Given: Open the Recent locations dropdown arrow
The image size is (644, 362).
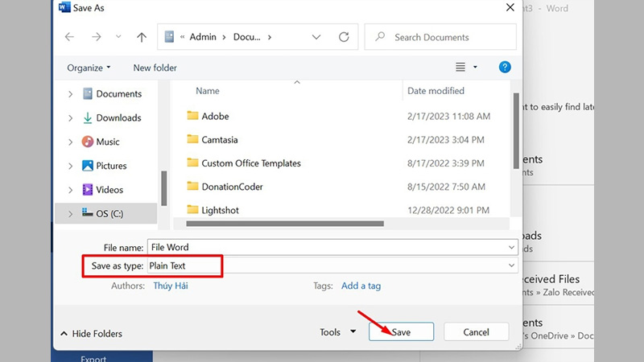Looking at the screenshot, I should pyautogui.click(x=119, y=37).
